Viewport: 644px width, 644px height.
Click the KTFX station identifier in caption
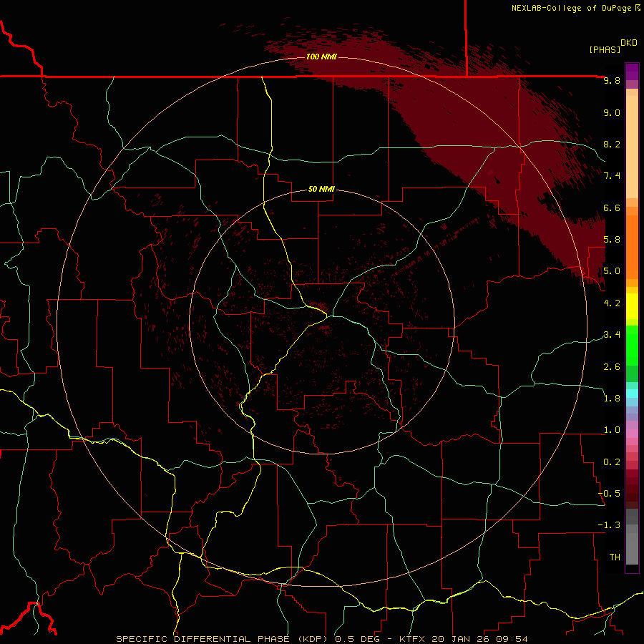click(413, 639)
